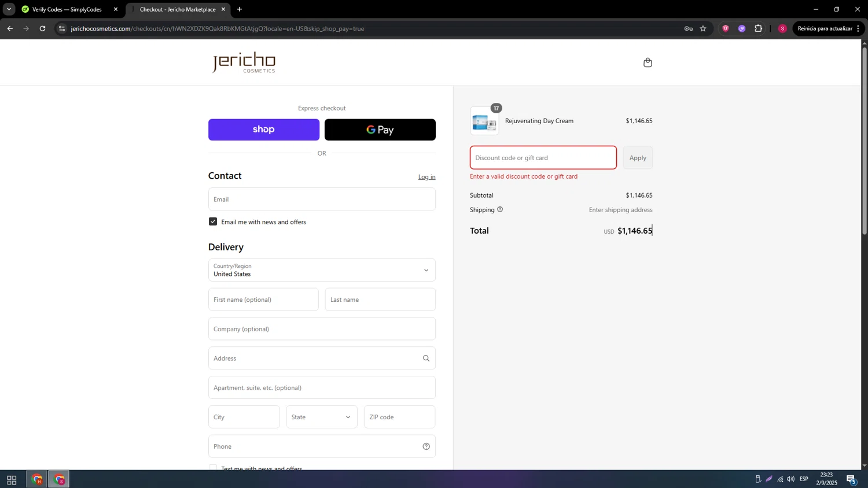Open the browser extensions puzzle icon

point(758,28)
